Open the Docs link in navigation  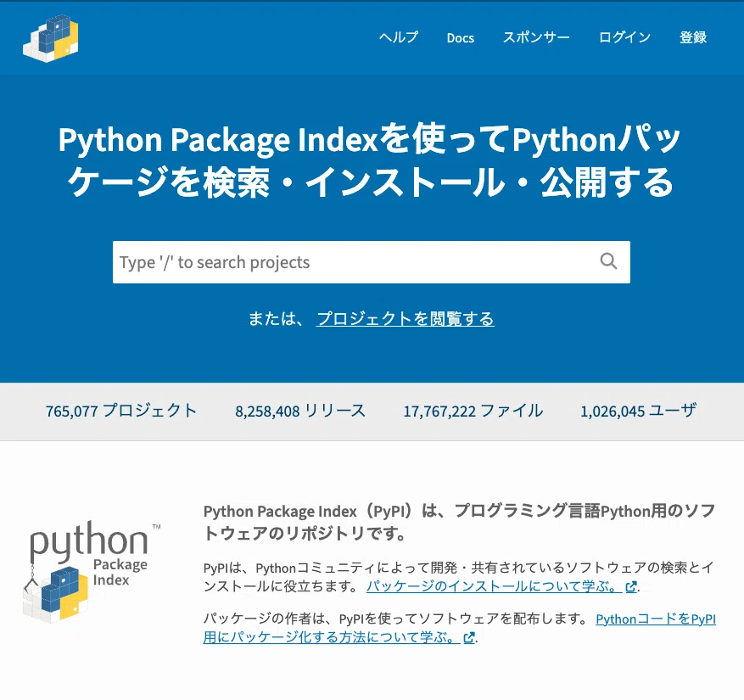pos(461,38)
